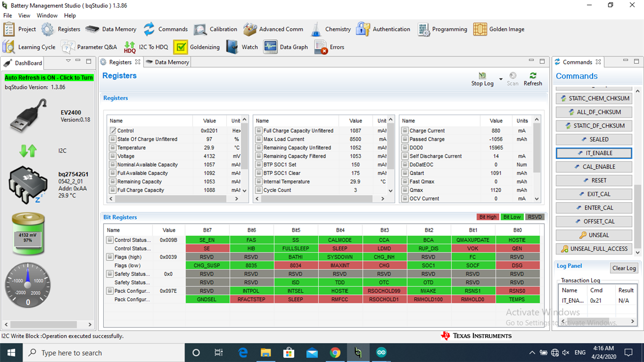Switch to the Data Memory tab
This screenshot has width=644, height=362.
click(x=167, y=62)
